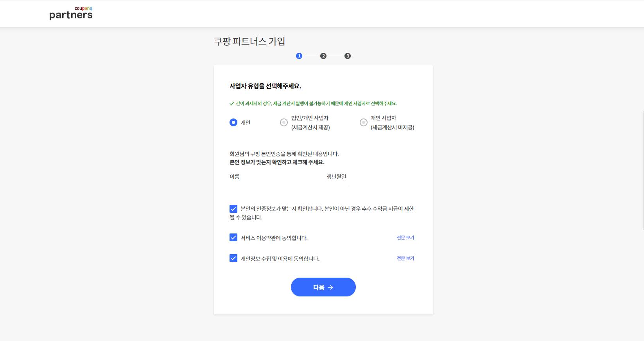This screenshot has height=341, width=644.
Task: Click step 3 indicator in progress
Action: pyautogui.click(x=348, y=56)
